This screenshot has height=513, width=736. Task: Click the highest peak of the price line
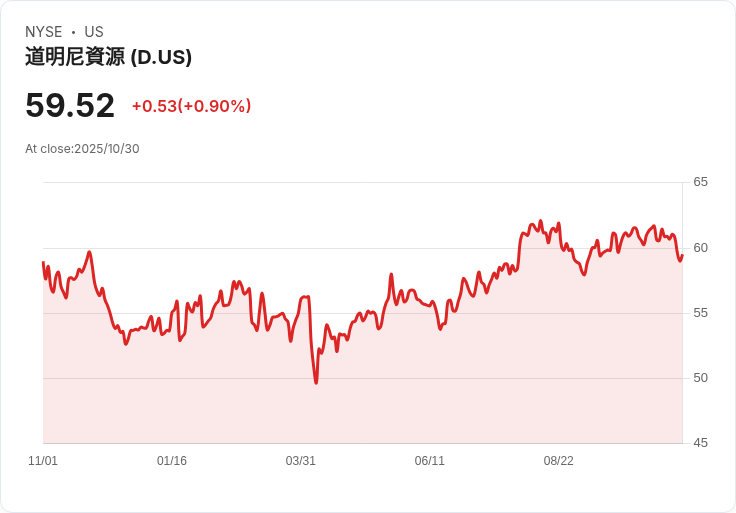(540, 222)
